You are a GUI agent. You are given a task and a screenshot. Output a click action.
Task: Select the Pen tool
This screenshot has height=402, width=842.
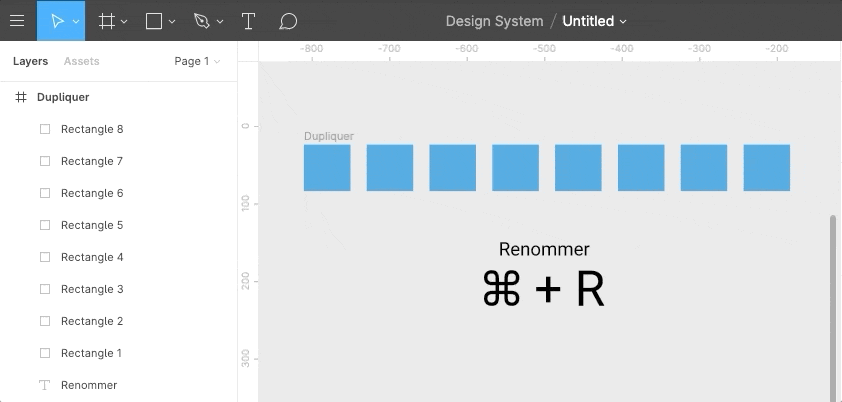click(202, 21)
